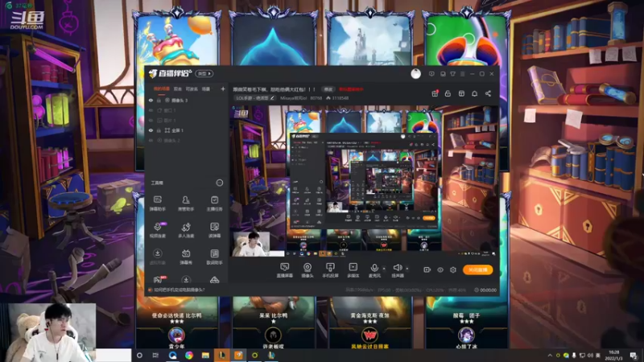Click the download tool in third toolbox row
The width and height of the screenshot is (644, 362).
coord(157,257)
